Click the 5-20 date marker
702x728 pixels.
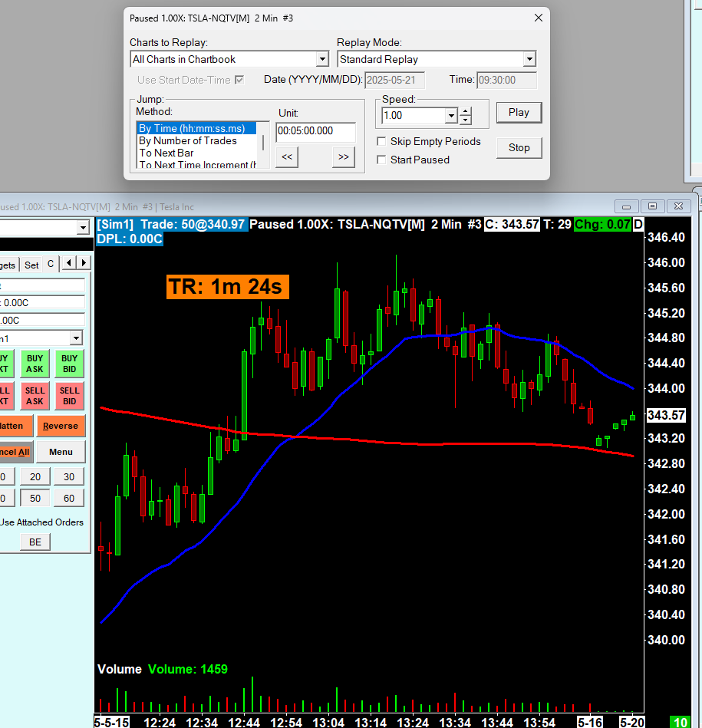(x=631, y=723)
